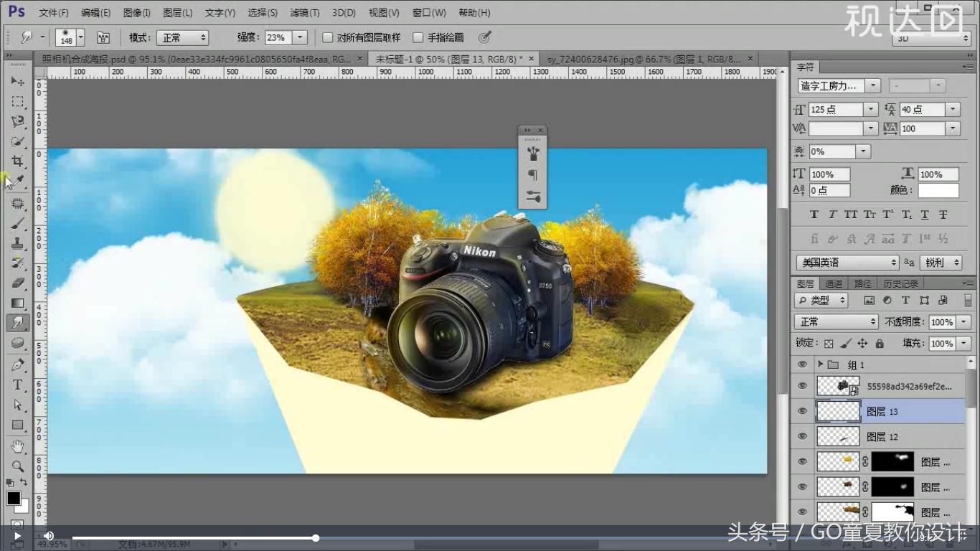Viewport: 980px width, 551px height.
Task: Open the 滤镜 menu
Action: [x=306, y=12]
